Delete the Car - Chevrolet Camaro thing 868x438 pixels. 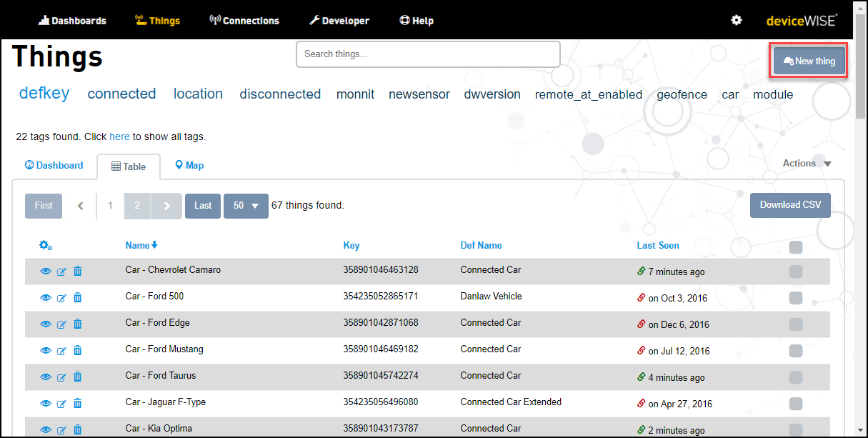78,271
